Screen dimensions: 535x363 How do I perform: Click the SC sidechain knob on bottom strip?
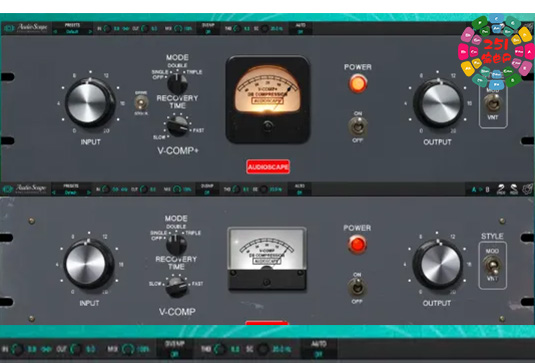point(262,349)
